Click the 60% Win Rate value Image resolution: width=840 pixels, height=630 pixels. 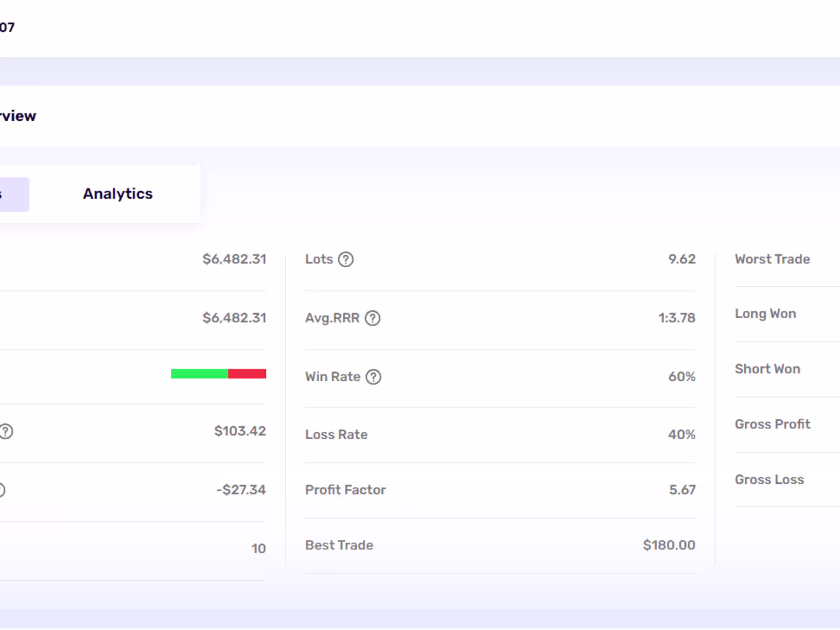click(682, 377)
